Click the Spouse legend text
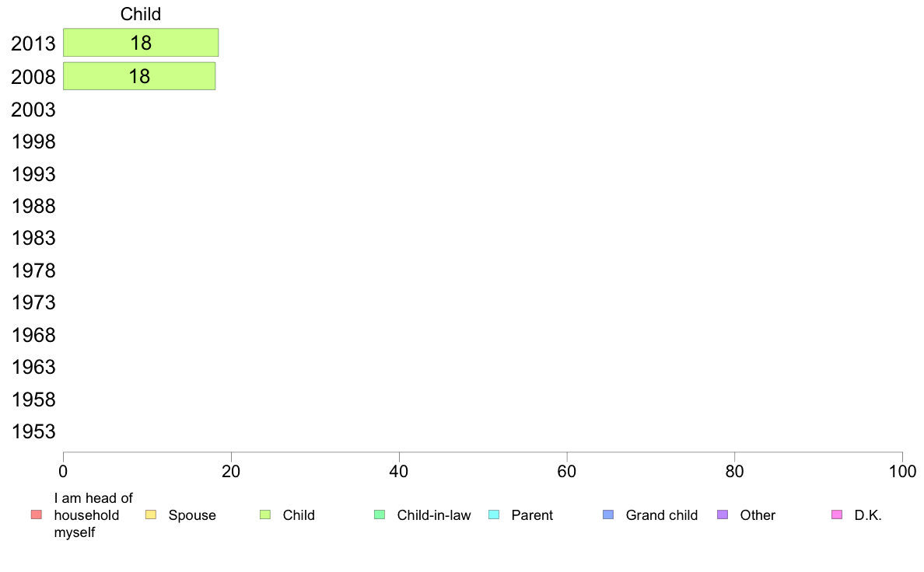 [192, 515]
